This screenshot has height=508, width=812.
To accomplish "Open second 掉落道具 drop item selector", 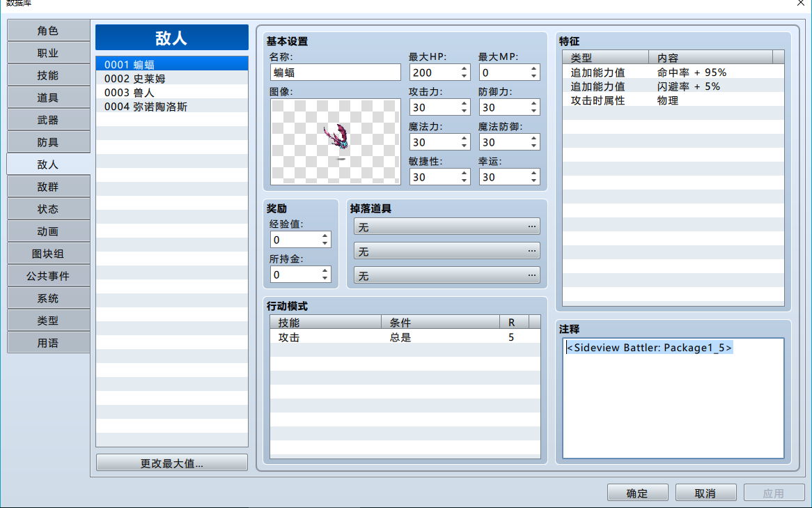I will [x=447, y=251].
